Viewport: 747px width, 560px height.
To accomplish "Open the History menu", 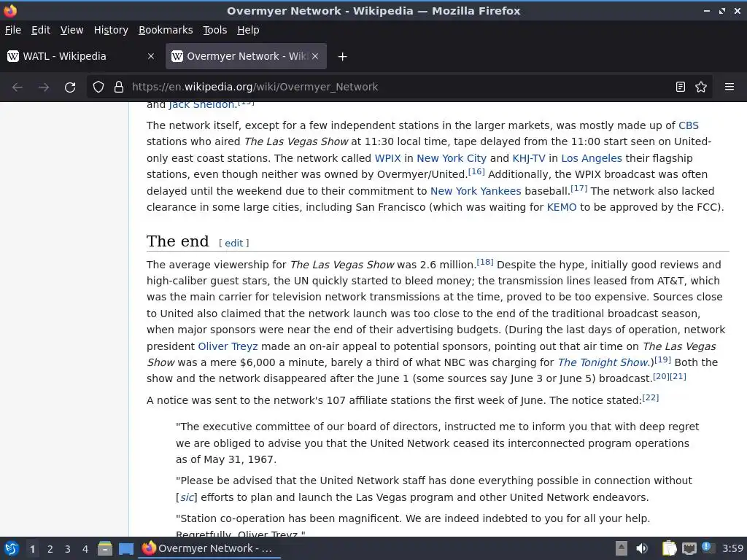I will click(x=111, y=30).
